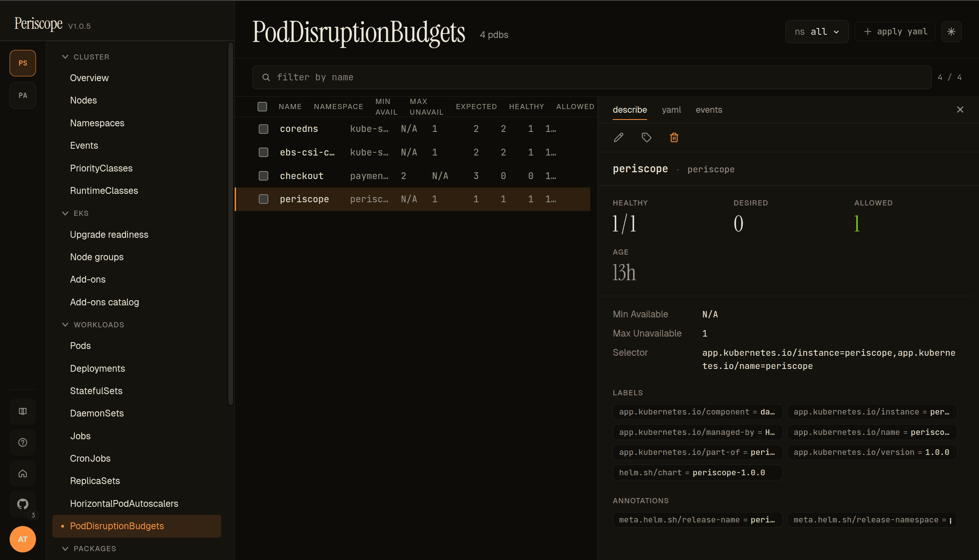979x560 pixels.
Task: Open the docs book icon in sidebar
Action: click(x=23, y=411)
